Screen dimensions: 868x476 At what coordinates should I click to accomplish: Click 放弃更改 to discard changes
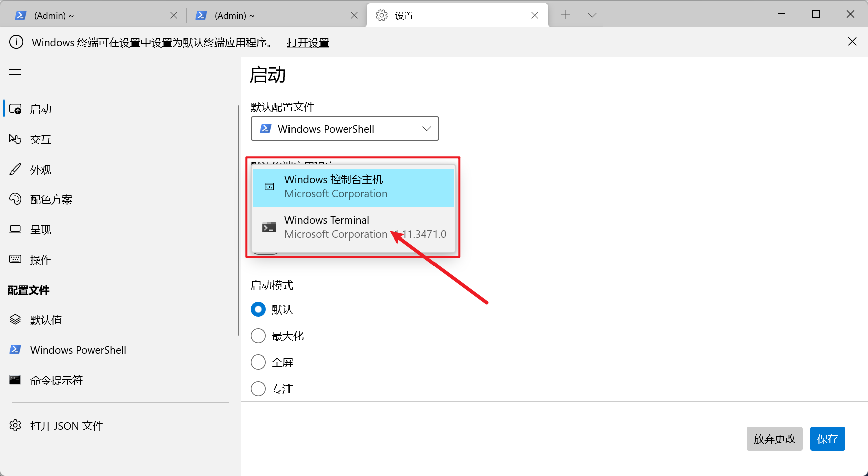[x=774, y=438]
